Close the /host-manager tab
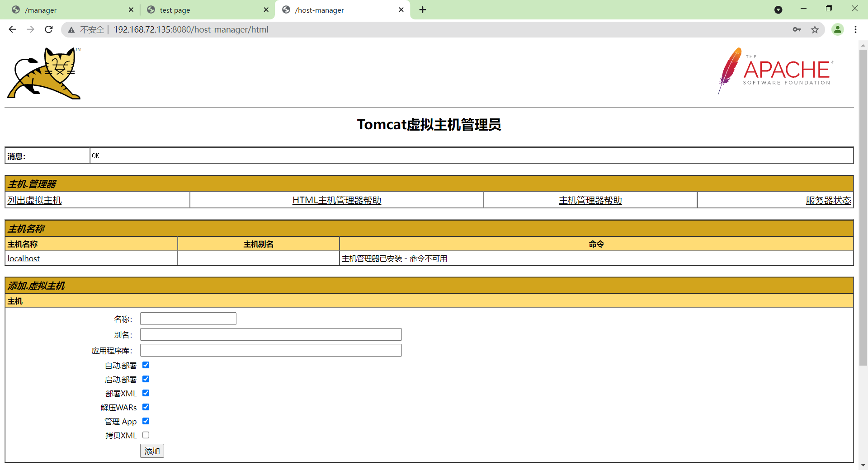This screenshot has height=470, width=868. coord(401,9)
